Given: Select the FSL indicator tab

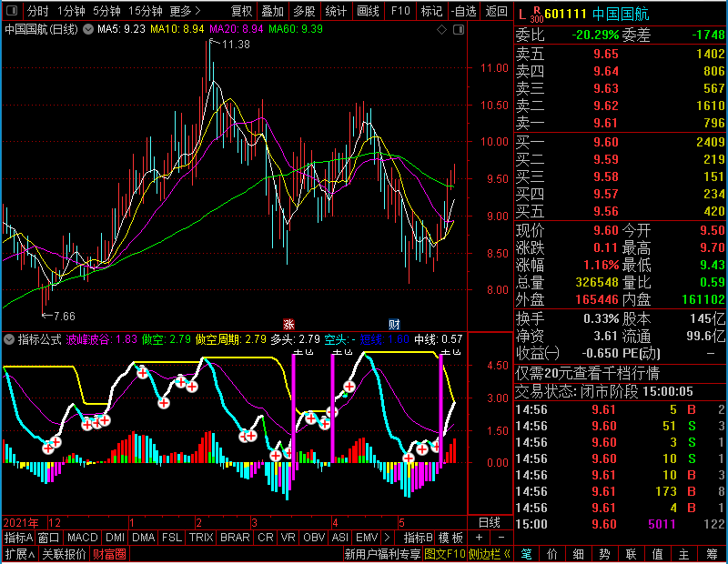Looking at the screenshot, I should pos(172,538).
